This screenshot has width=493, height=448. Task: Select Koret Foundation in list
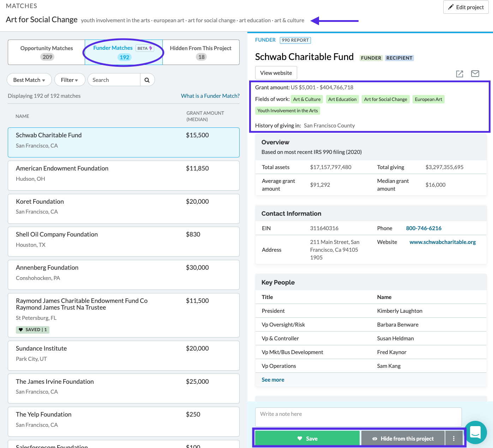[124, 209]
